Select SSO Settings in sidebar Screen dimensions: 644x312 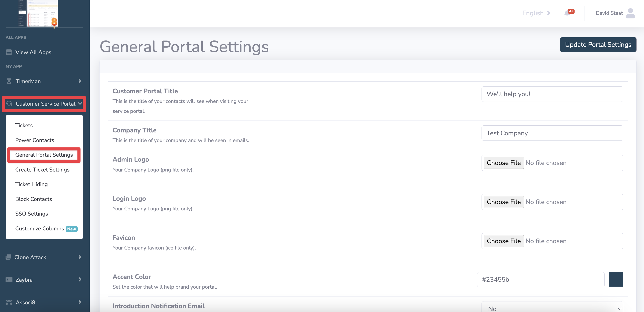pyautogui.click(x=31, y=214)
